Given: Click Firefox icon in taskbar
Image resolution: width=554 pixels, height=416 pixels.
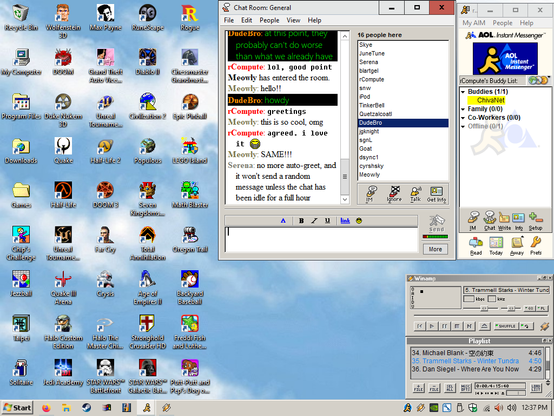Looking at the screenshot, I should (46, 408).
